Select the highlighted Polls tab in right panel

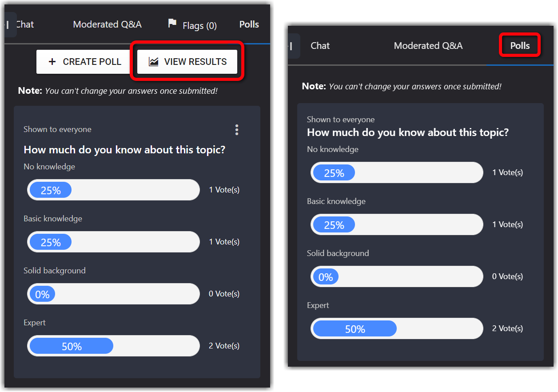pos(520,46)
